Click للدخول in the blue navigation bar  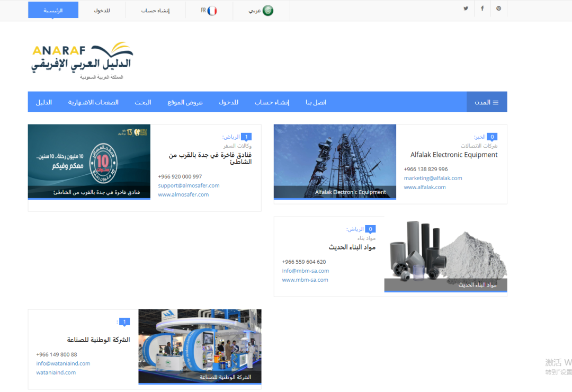click(229, 102)
